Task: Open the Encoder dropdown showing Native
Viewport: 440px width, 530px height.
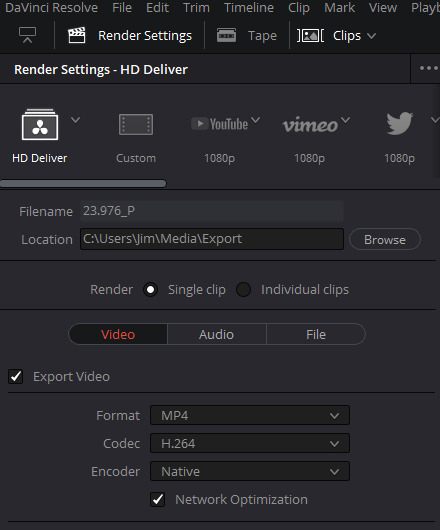Action: tap(250, 472)
